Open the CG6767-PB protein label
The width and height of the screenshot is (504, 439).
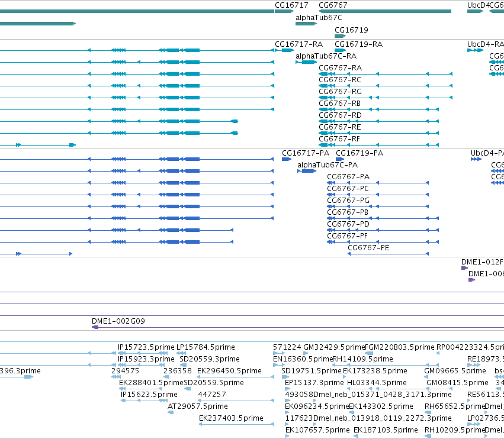point(348,212)
